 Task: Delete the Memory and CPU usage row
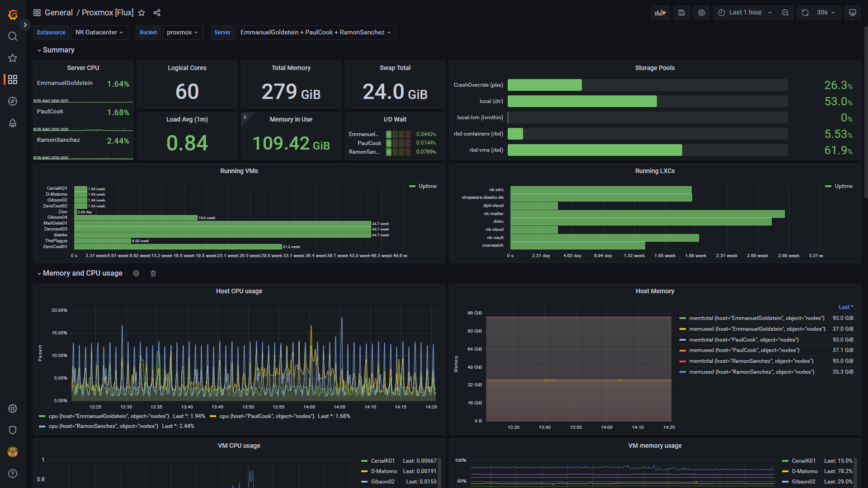tap(153, 273)
